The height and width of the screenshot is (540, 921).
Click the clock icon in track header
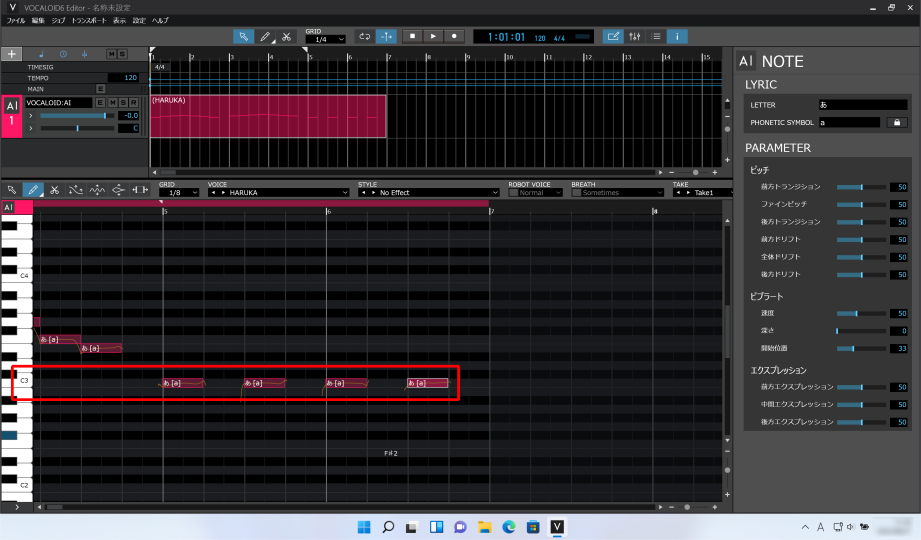tap(63, 54)
